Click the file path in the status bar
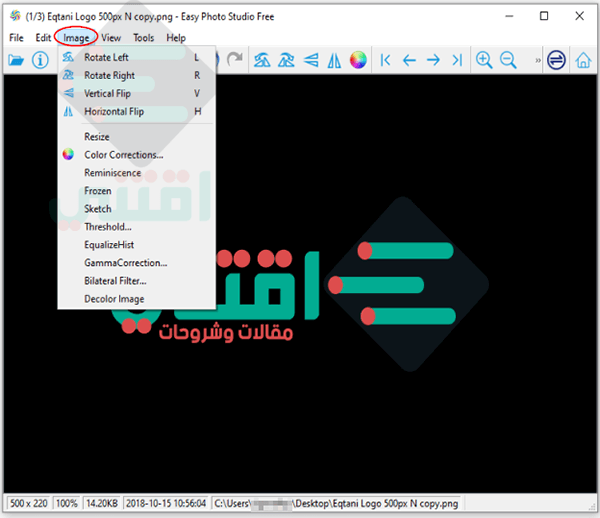The image size is (600, 518). (336, 503)
